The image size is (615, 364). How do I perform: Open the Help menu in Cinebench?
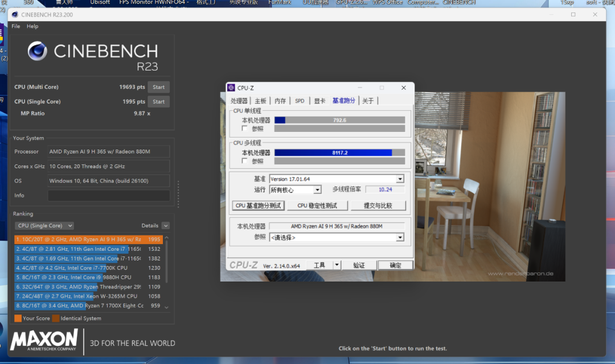pyautogui.click(x=32, y=26)
